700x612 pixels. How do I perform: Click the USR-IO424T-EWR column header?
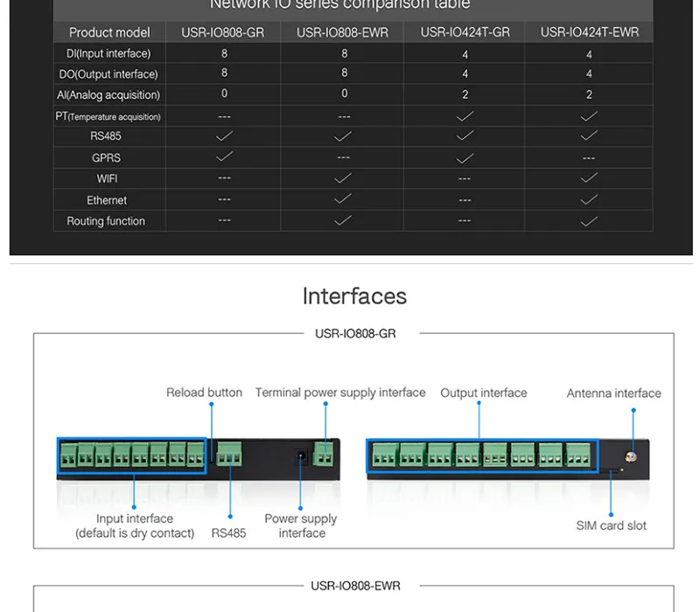pyautogui.click(x=589, y=32)
